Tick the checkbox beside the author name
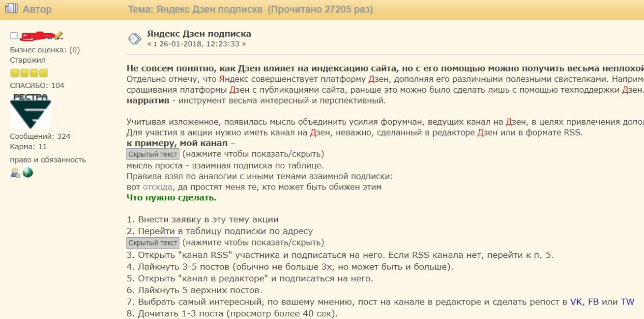 14,36
